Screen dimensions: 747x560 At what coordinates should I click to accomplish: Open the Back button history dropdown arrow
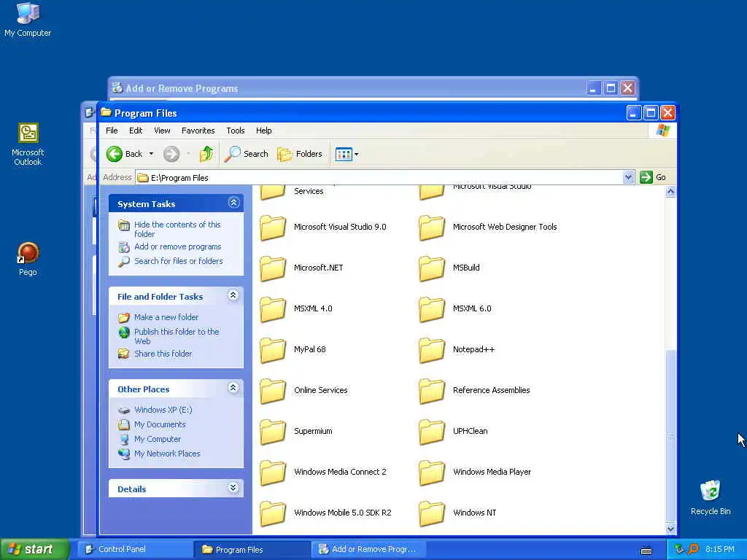pos(151,154)
